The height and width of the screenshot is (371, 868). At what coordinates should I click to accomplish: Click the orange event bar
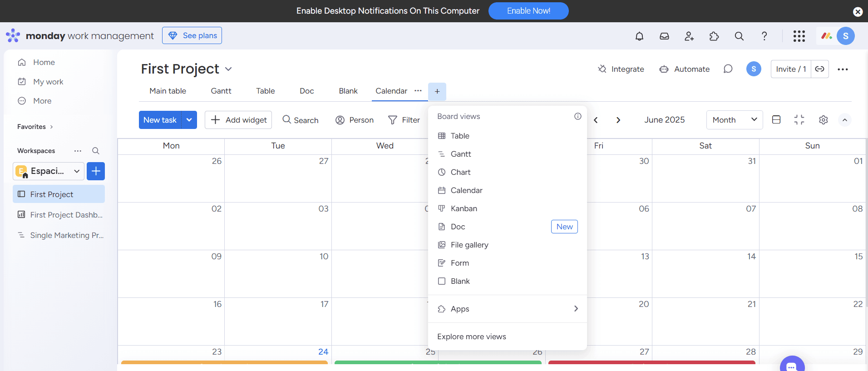224,362
